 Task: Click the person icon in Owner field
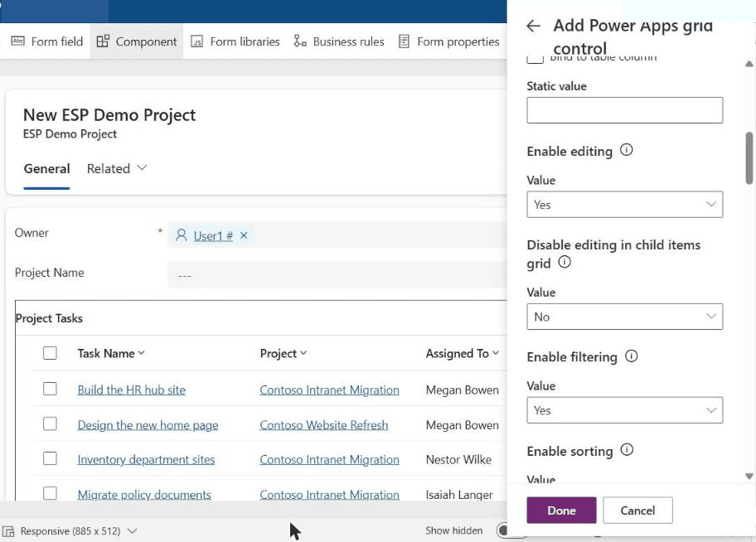point(182,235)
